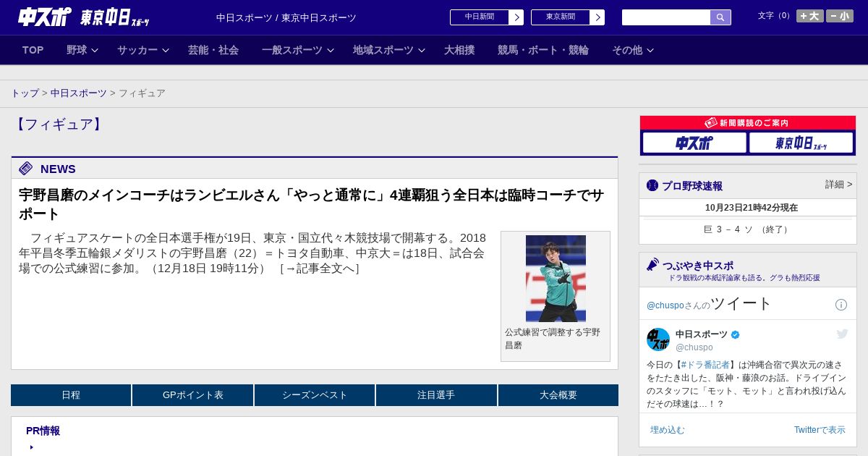This screenshot has height=456, width=868.
Task: Open the 宇野昌磨 headline article
Action: coord(311,205)
